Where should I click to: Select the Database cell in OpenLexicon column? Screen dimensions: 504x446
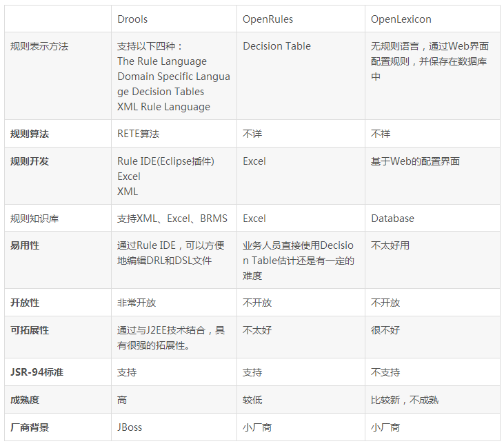coord(392,219)
